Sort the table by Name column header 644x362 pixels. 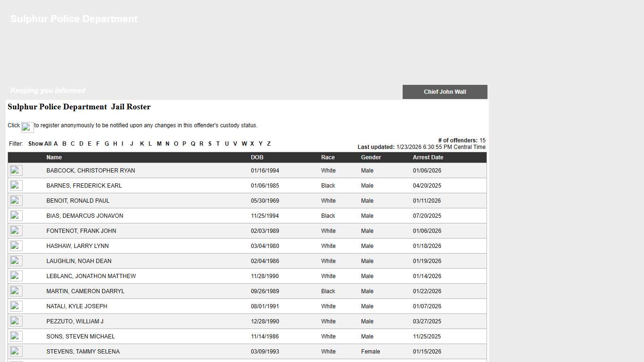point(54,157)
